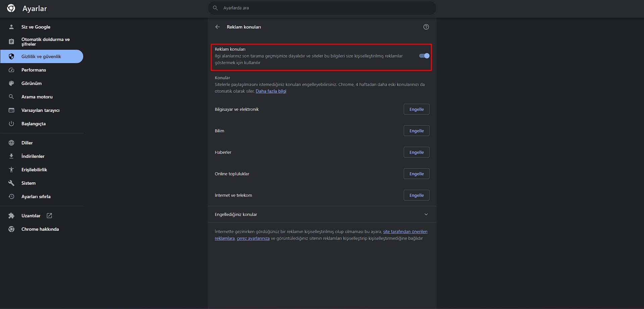
Task: Block the Bilgisayar ve elektronik topic
Action: [x=416, y=109]
